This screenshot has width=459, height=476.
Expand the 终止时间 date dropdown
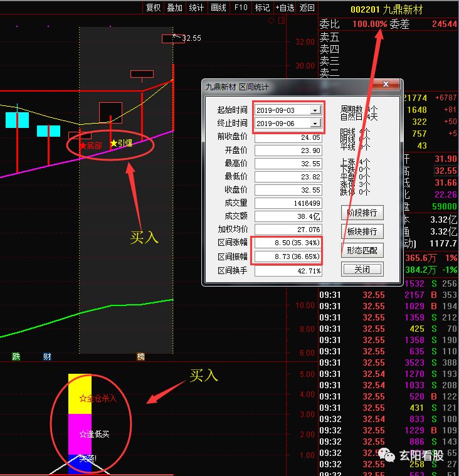click(315, 124)
